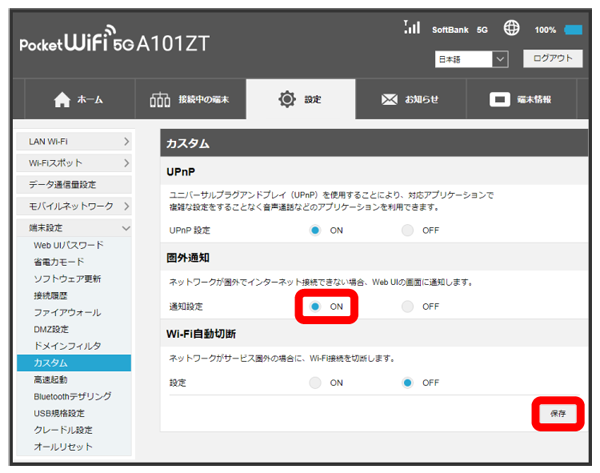Click the battery status icon
600x473 pixels.
574,30
